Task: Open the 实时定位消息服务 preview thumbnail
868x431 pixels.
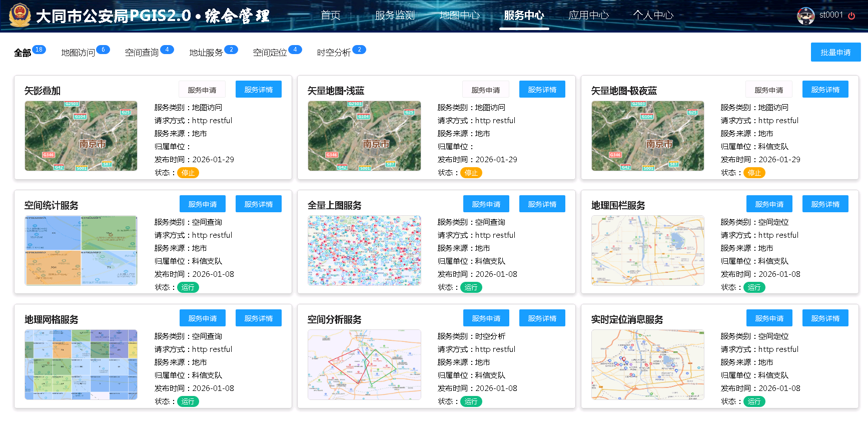Action: coord(648,364)
